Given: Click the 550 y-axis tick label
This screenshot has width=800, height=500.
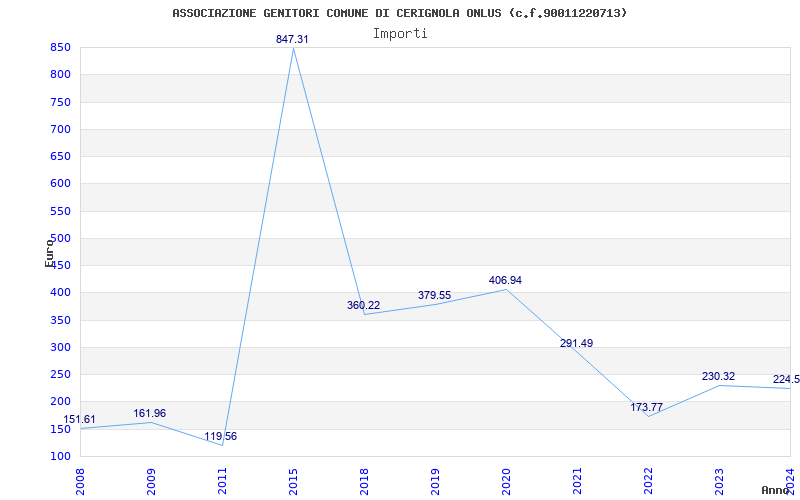Looking at the screenshot, I should pyautogui.click(x=60, y=211).
